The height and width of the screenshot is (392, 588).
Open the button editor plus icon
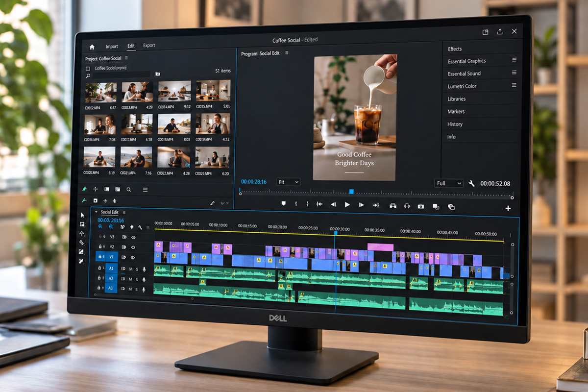[508, 208]
